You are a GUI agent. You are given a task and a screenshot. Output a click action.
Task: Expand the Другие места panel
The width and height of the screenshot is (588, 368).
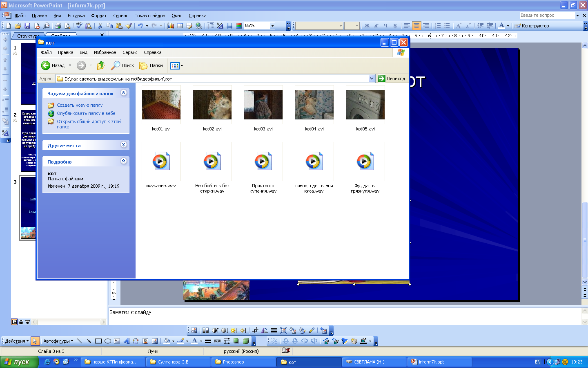pyautogui.click(x=123, y=145)
